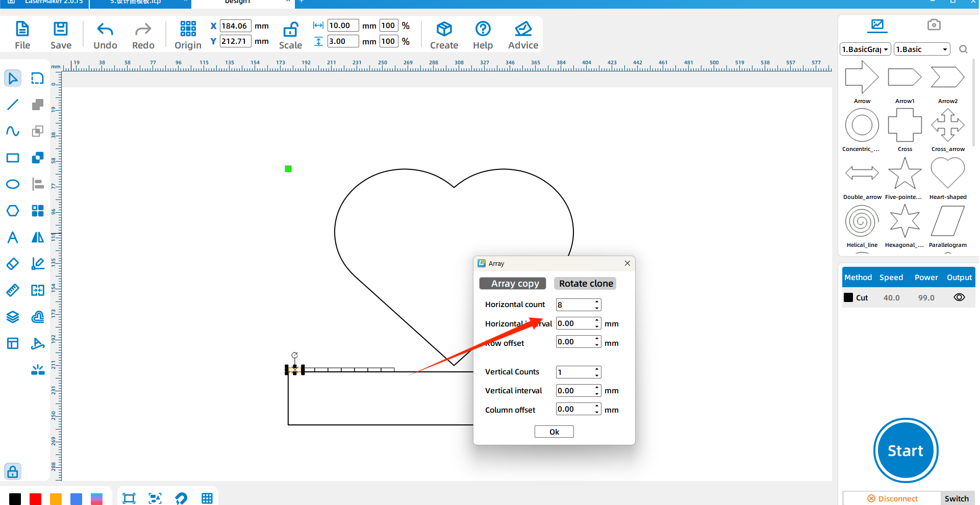Viewport: 980px width, 505px height.
Task: Toggle visibility of the Cut layer
Action: (x=959, y=297)
